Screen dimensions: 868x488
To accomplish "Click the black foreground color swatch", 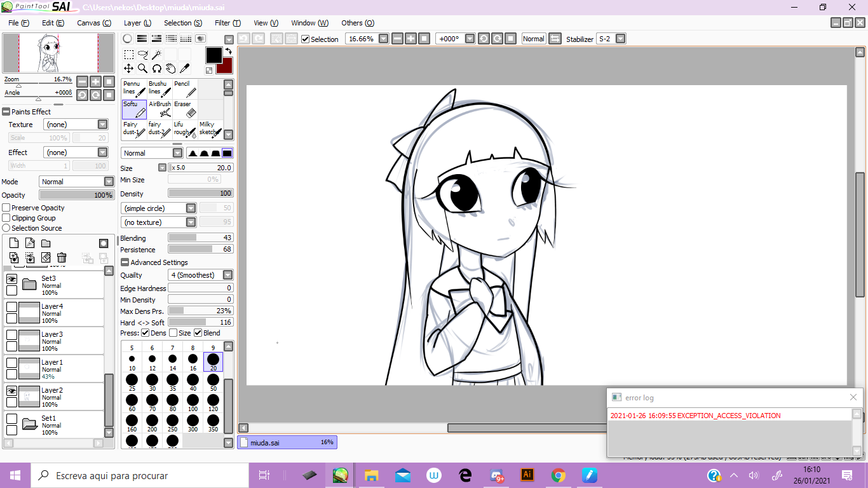I will 214,55.
